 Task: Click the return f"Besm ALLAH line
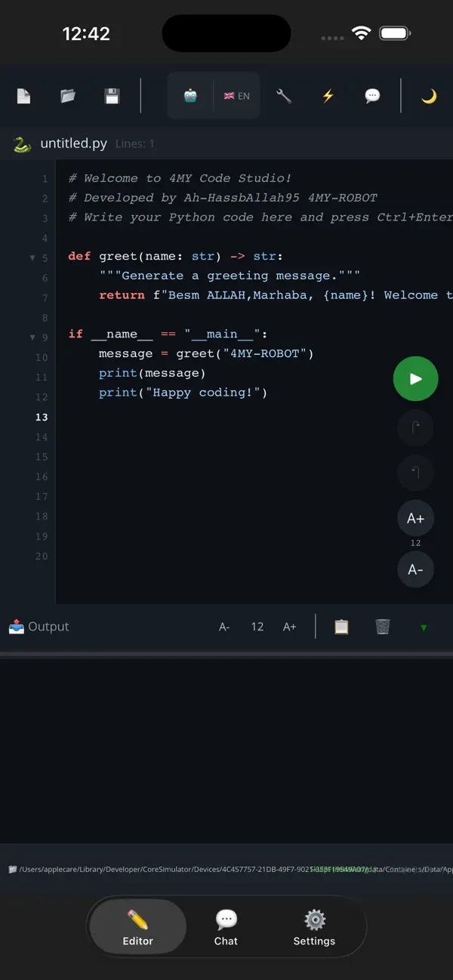click(276, 295)
